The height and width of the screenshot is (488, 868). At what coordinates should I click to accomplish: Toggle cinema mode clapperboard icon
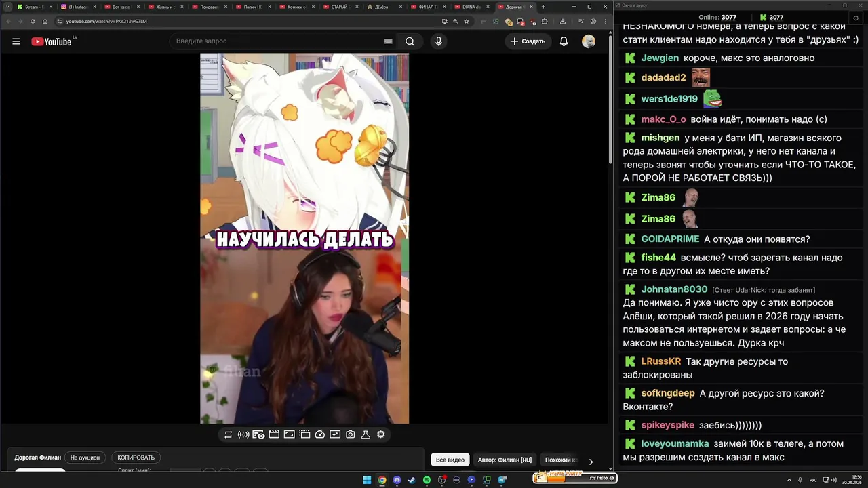[x=274, y=434]
